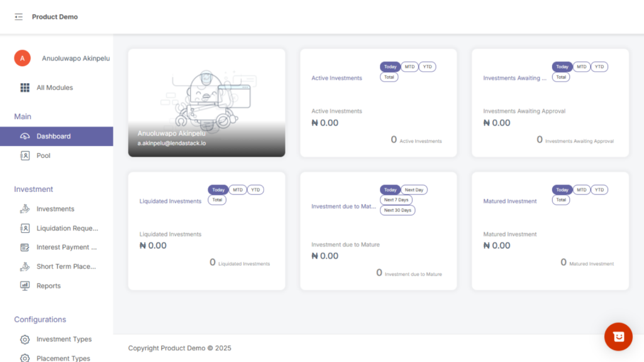This screenshot has height=362, width=644.
Task: Open the orange chat widget icon
Action: pos(618,337)
